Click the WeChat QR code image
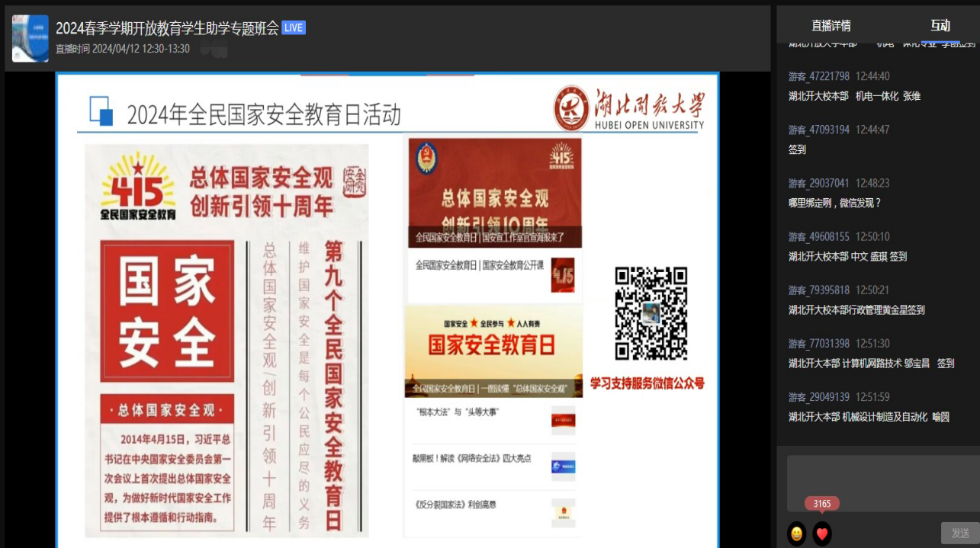The width and height of the screenshot is (980, 548). pyautogui.click(x=651, y=313)
